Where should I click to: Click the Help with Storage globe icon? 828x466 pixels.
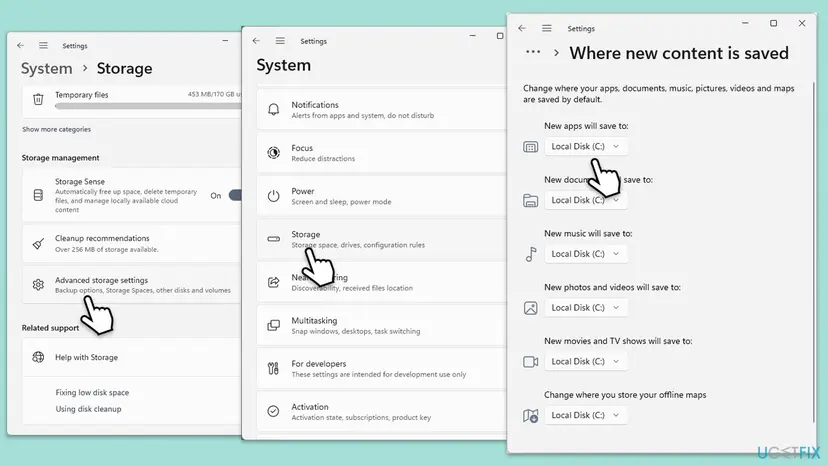[x=38, y=357]
